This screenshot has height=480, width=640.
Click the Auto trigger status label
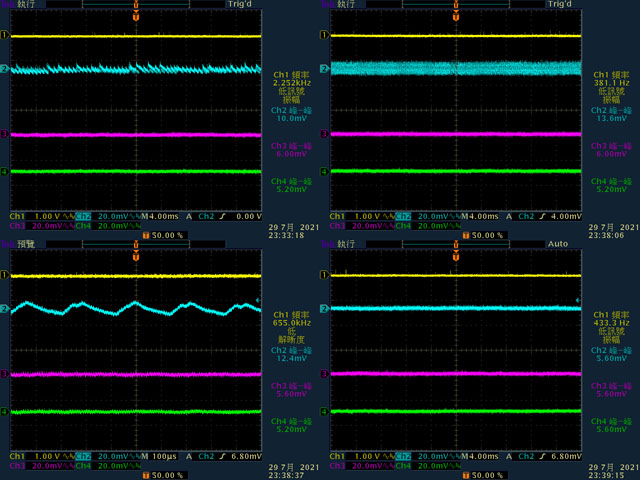(x=558, y=244)
